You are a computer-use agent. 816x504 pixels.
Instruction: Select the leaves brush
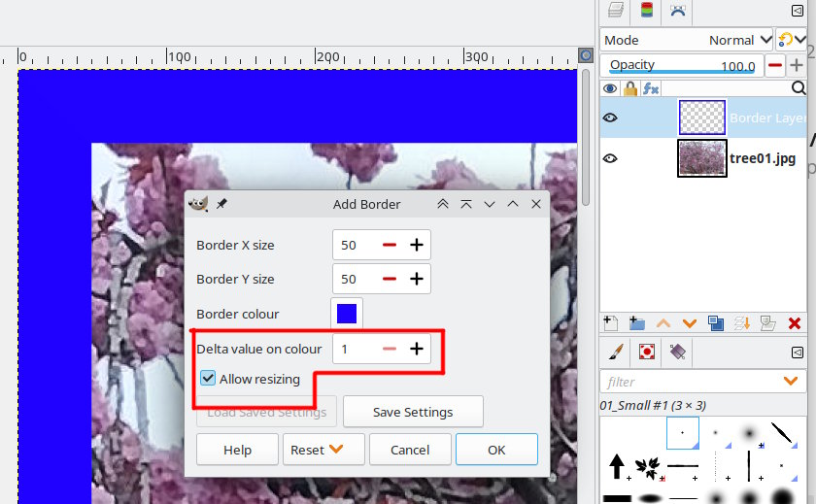(649, 466)
